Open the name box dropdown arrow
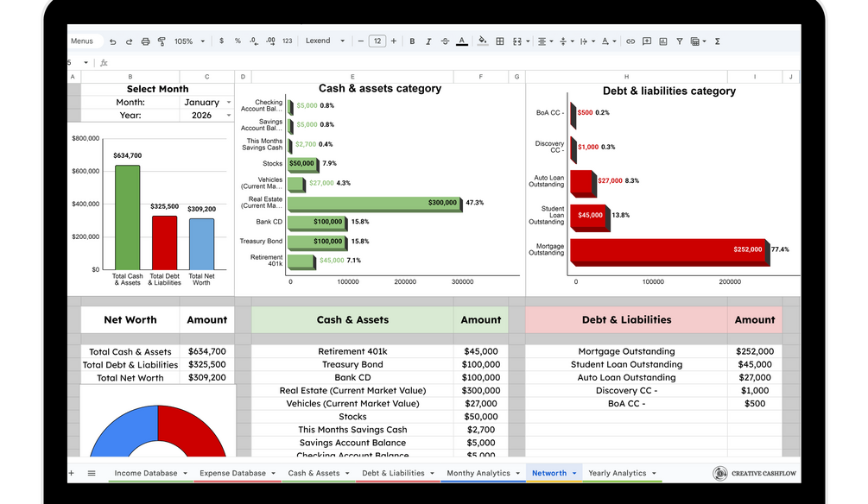The image size is (868, 504). pos(86,62)
